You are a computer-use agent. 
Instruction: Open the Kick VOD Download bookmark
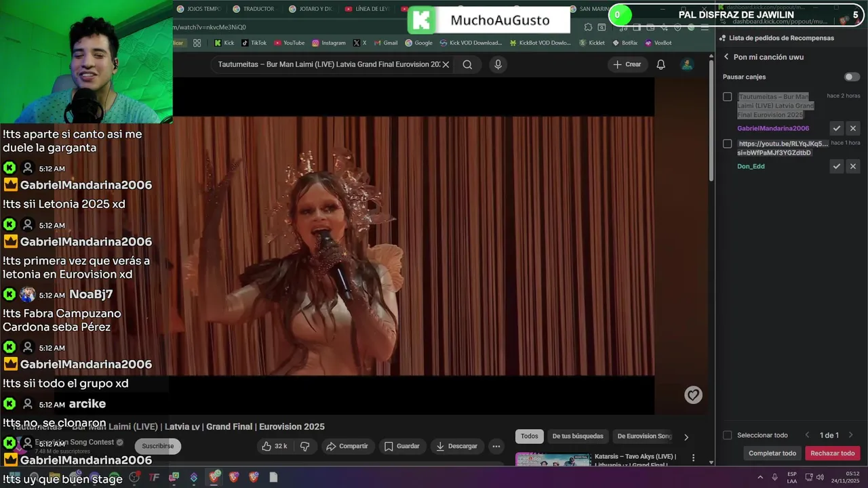(471, 43)
